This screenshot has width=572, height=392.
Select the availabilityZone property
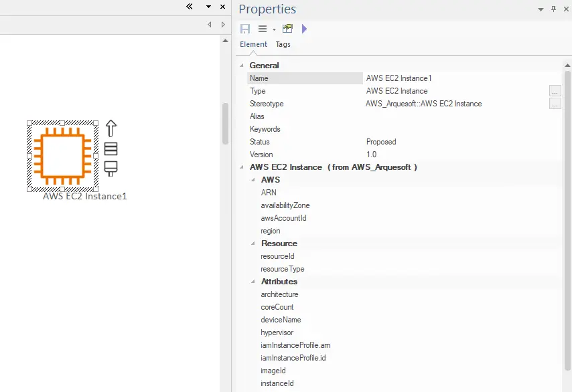click(x=285, y=205)
